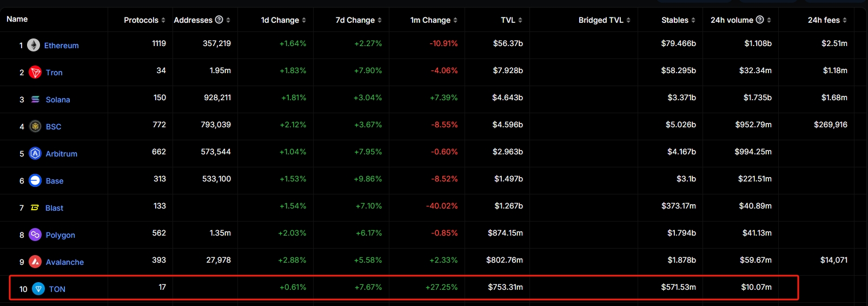Click the Avalanche chain logo icon

click(x=35, y=262)
